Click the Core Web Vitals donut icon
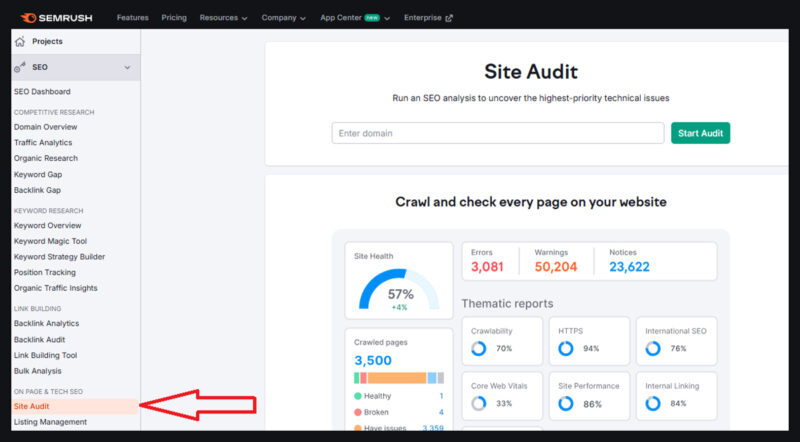This screenshot has height=442, width=800. click(479, 403)
